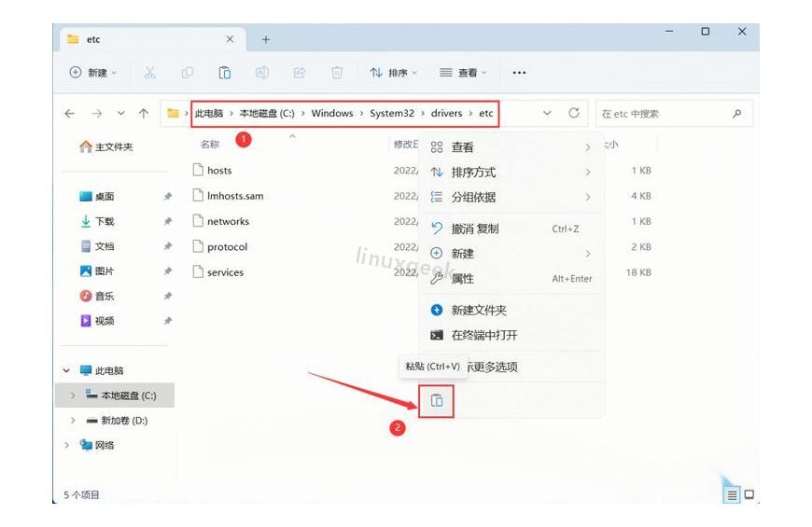Select the services file
This screenshot has width=812, height=527.
click(218, 271)
